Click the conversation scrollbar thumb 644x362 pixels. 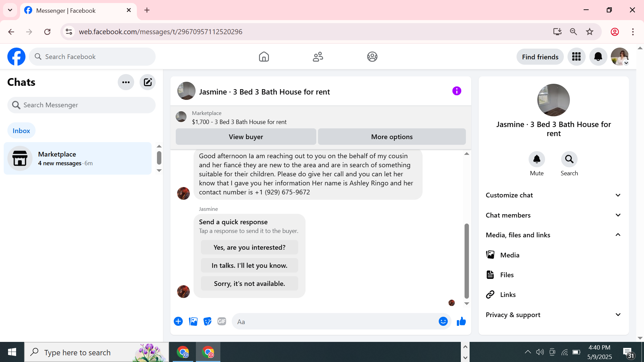click(466, 261)
